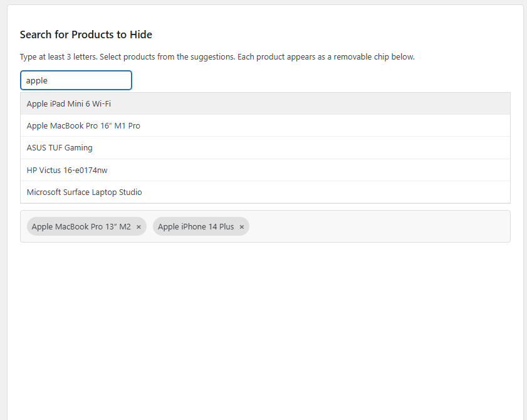This screenshot has width=527, height=420.
Task: Click the typed word apple in the search box
Action: coord(36,81)
